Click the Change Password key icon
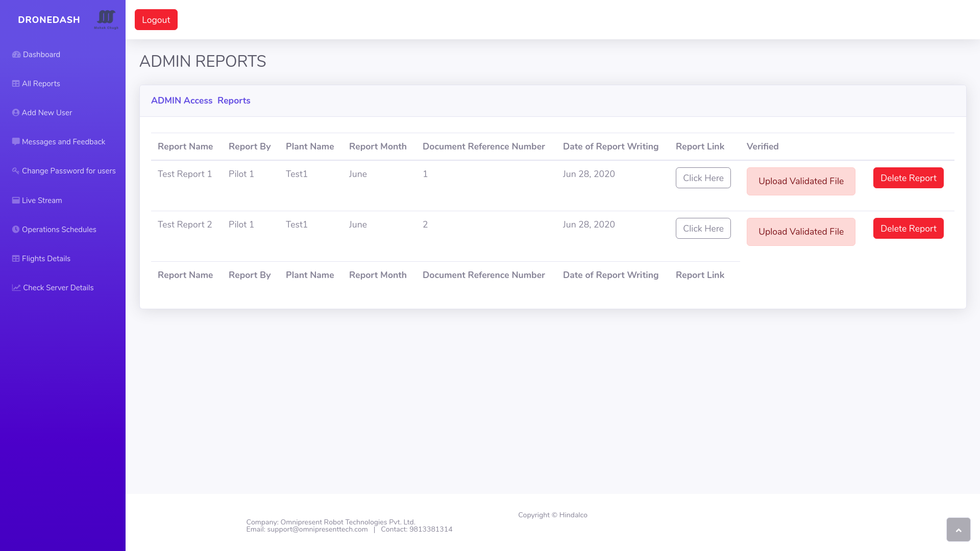The image size is (980, 551). click(x=16, y=171)
